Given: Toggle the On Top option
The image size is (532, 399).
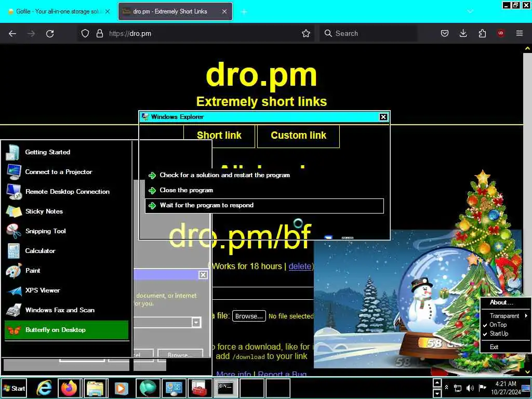Looking at the screenshot, I should 506,325.
